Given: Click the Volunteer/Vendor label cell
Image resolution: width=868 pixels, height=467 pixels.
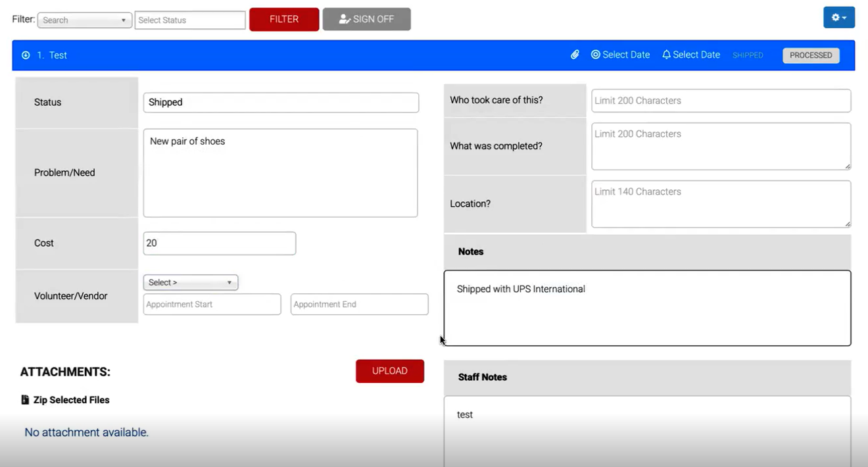Looking at the screenshot, I should point(76,296).
